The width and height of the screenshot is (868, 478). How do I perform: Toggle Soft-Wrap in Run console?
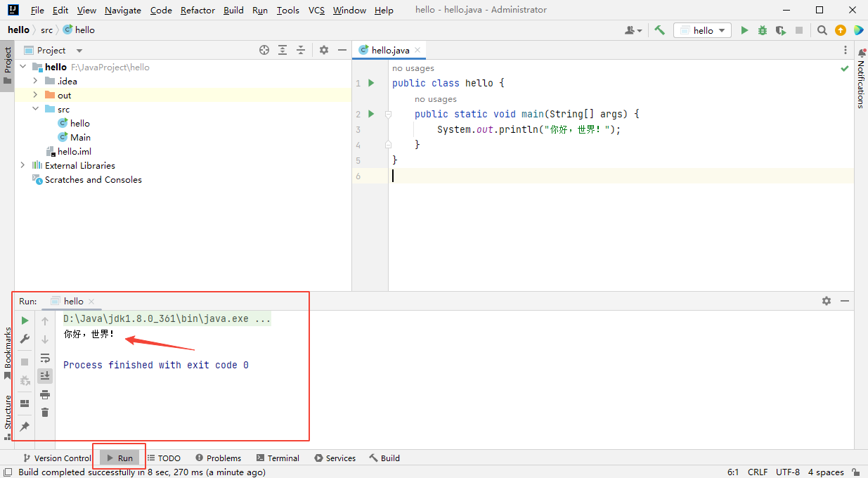pos(45,357)
